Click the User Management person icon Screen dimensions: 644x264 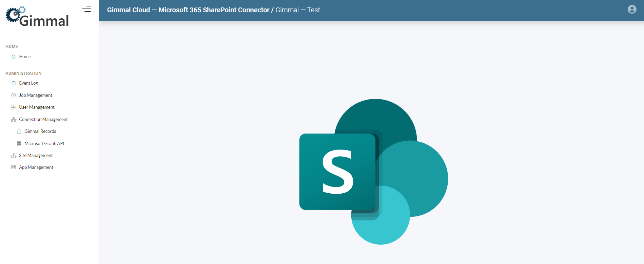[14, 107]
